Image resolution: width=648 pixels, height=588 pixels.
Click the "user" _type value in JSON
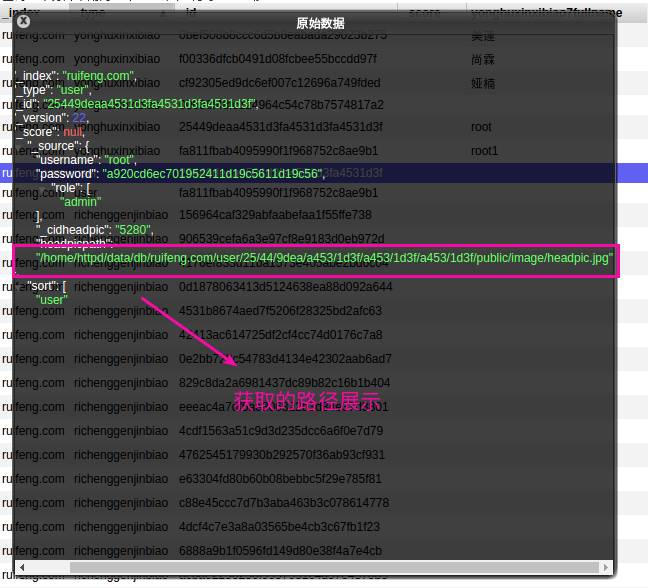72,90
